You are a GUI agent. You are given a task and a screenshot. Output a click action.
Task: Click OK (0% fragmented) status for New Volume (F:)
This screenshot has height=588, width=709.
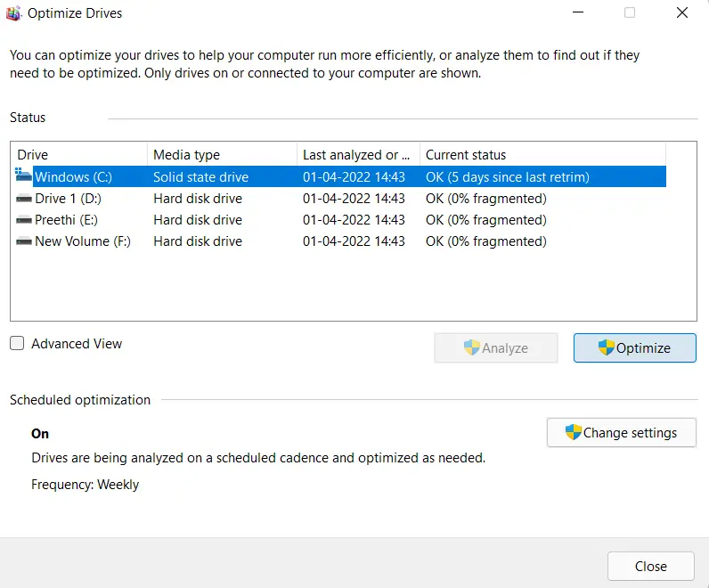(486, 241)
